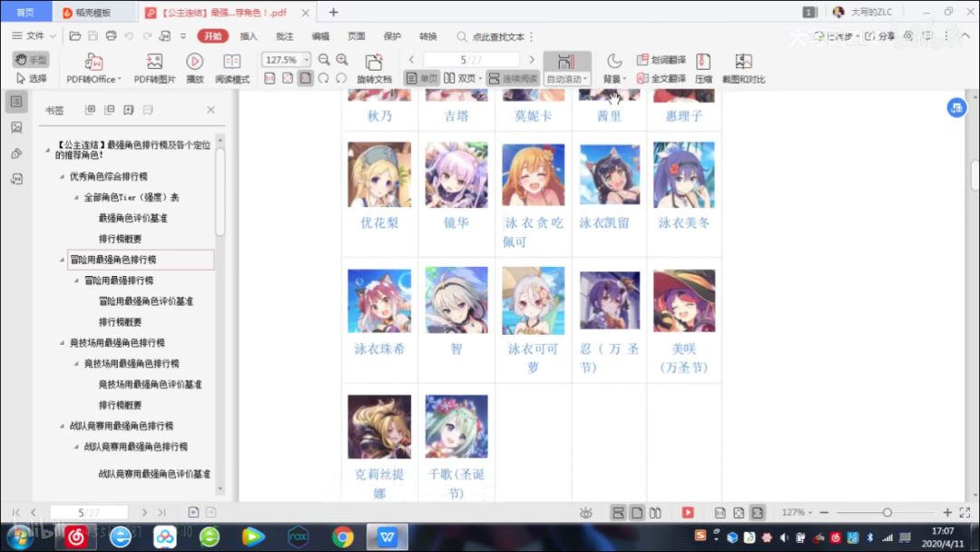Click the floating blue assistant icon
This screenshot has width=980, height=552.
click(956, 107)
